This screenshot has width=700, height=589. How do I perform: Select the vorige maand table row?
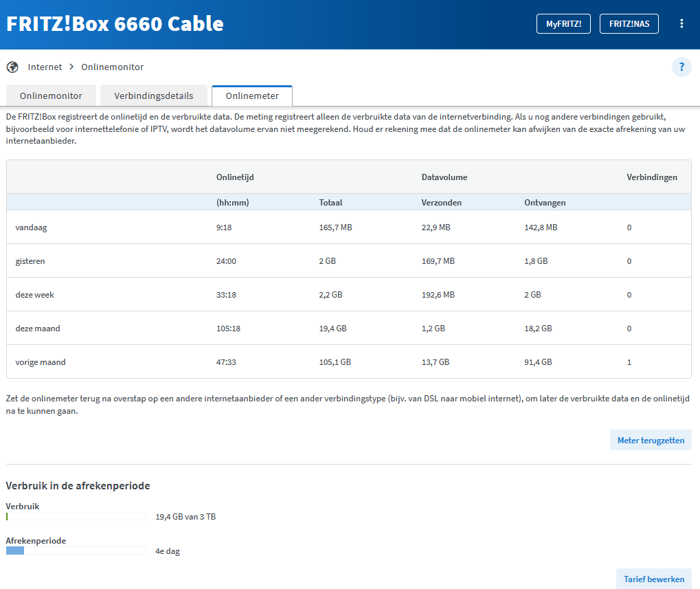[348, 362]
